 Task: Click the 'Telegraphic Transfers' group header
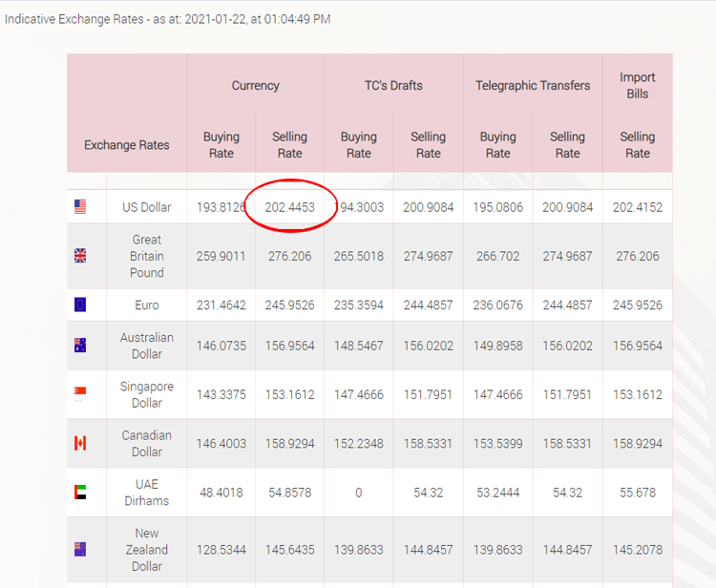pos(533,85)
